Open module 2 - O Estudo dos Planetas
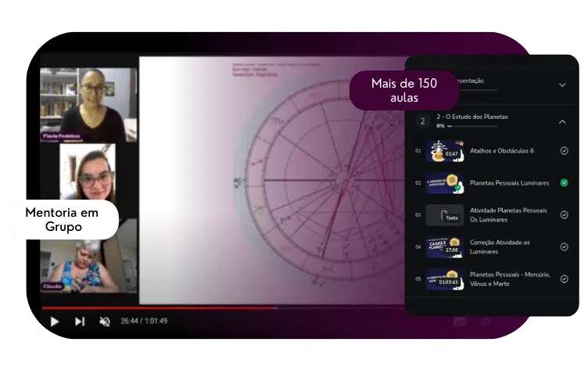Viewport: 588px width, 371px height. point(471,117)
